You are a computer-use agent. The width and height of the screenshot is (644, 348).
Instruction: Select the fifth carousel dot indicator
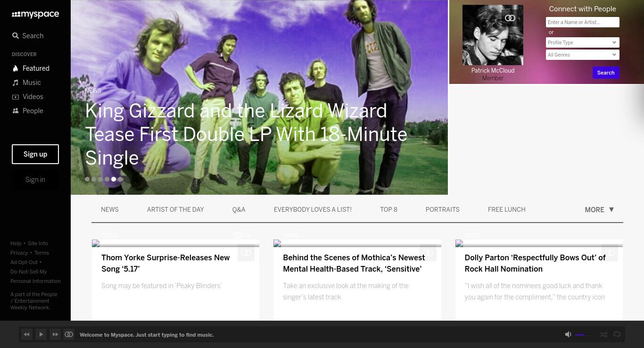[x=114, y=179]
